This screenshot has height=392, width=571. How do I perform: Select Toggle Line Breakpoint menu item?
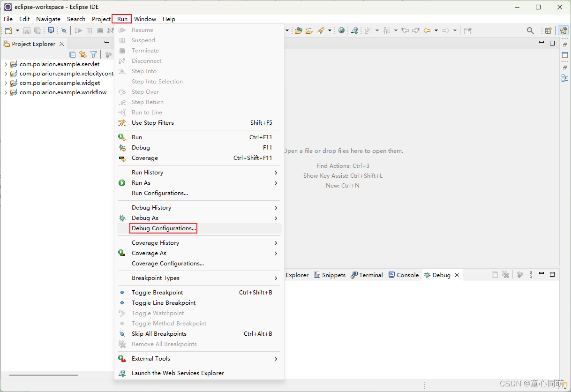tap(199, 303)
